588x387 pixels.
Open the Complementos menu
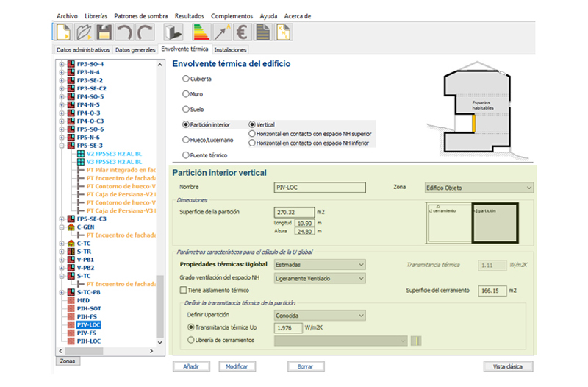[x=232, y=16]
